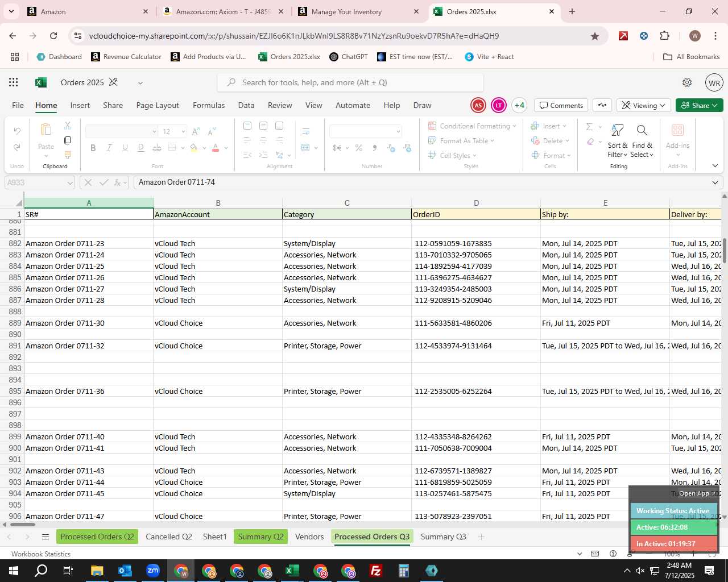The image size is (728, 582).
Task: Open the Borders dropdown arrow
Action: click(182, 148)
